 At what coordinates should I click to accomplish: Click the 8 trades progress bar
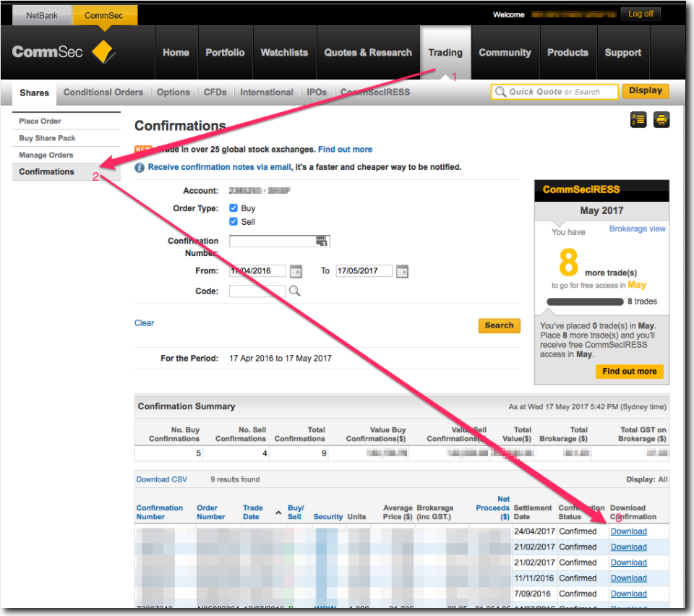(585, 301)
